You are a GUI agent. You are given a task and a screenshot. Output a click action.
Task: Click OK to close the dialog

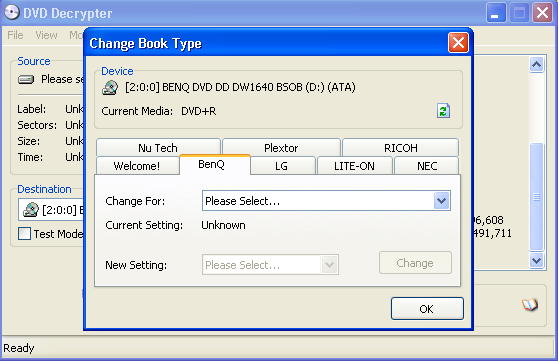(427, 309)
